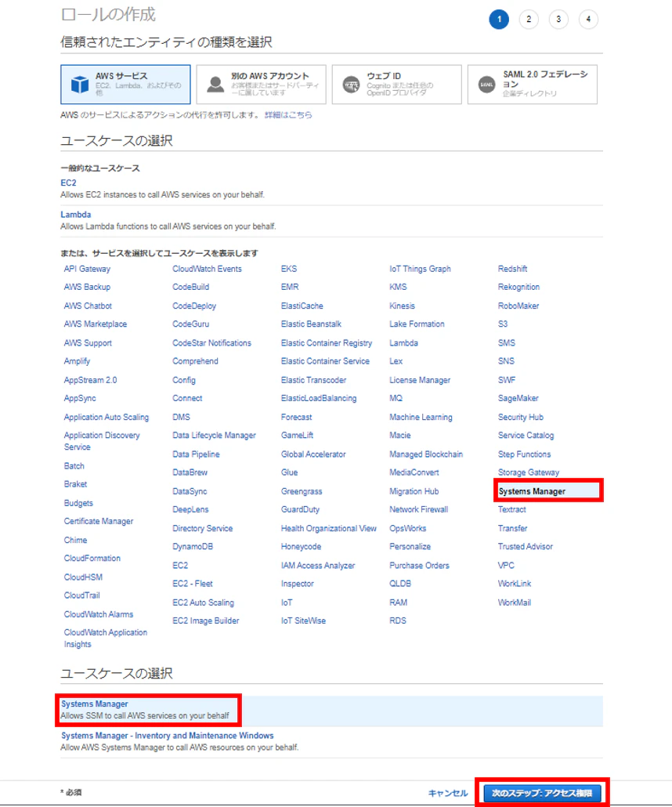Select Step Functions service
Viewport: 672px width, 807px height.
pos(524,454)
